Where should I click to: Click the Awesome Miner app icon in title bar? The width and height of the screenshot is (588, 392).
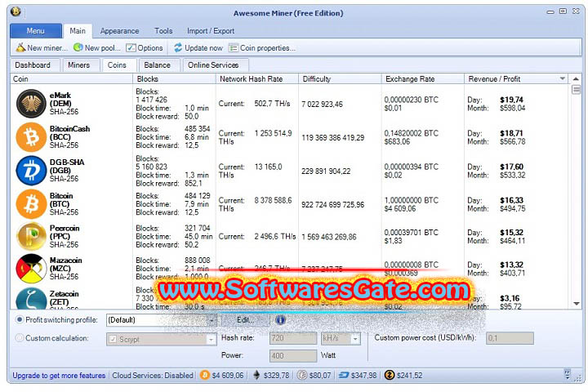coord(16,11)
